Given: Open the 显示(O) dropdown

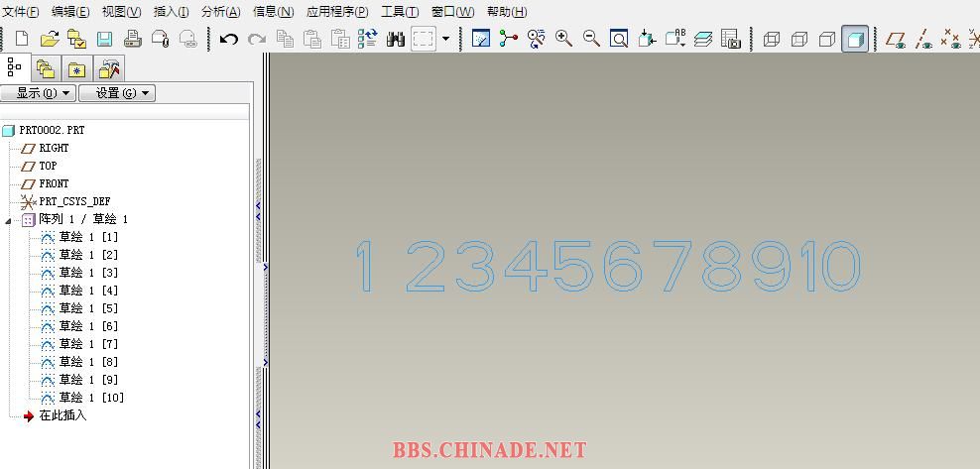Looking at the screenshot, I should [x=38, y=93].
